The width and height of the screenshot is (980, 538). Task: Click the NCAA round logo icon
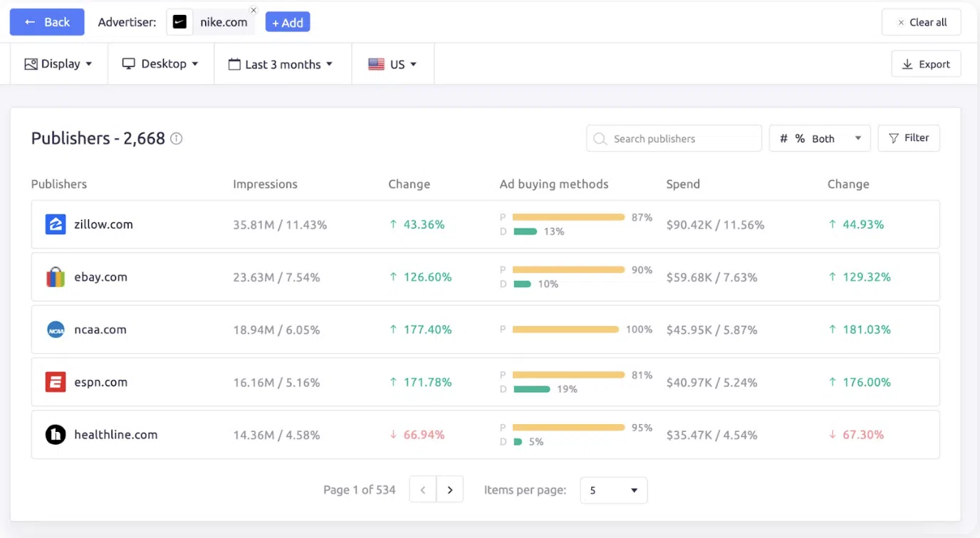[56, 329]
